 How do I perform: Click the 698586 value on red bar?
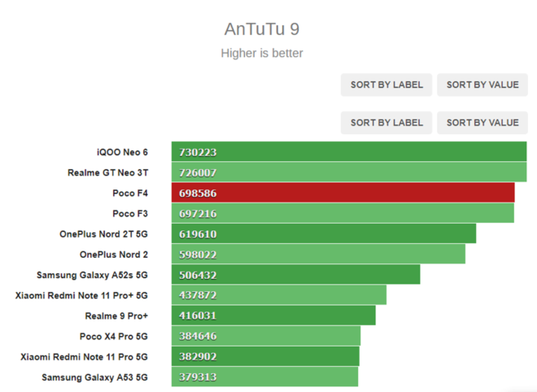pyautogui.click(x=198, y=194)
